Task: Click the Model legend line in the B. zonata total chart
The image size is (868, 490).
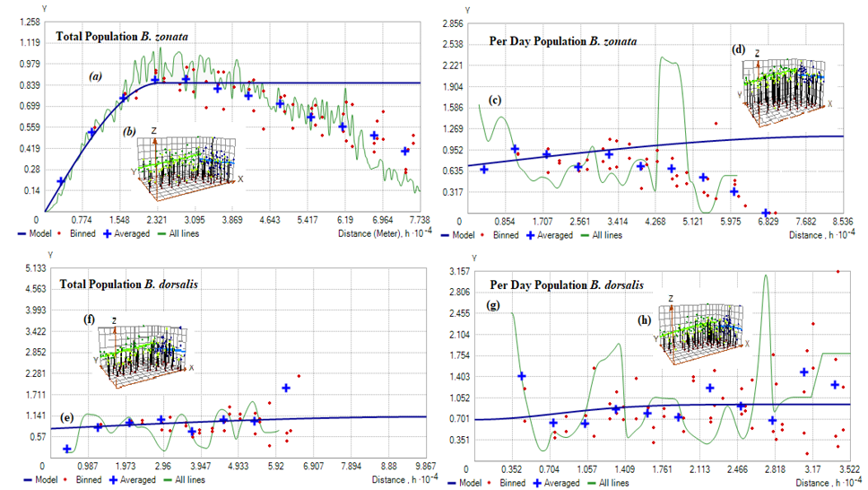Action: [x=34, y=234]
